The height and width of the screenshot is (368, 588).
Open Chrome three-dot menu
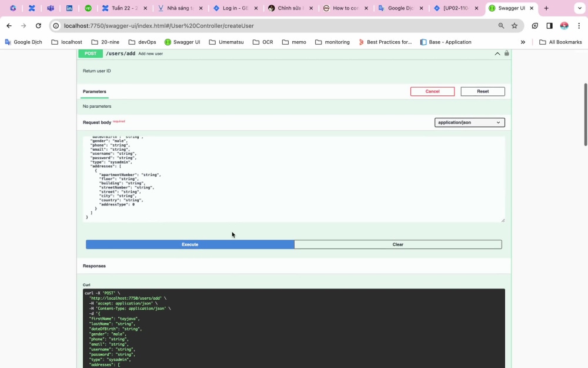pos(579,25)
